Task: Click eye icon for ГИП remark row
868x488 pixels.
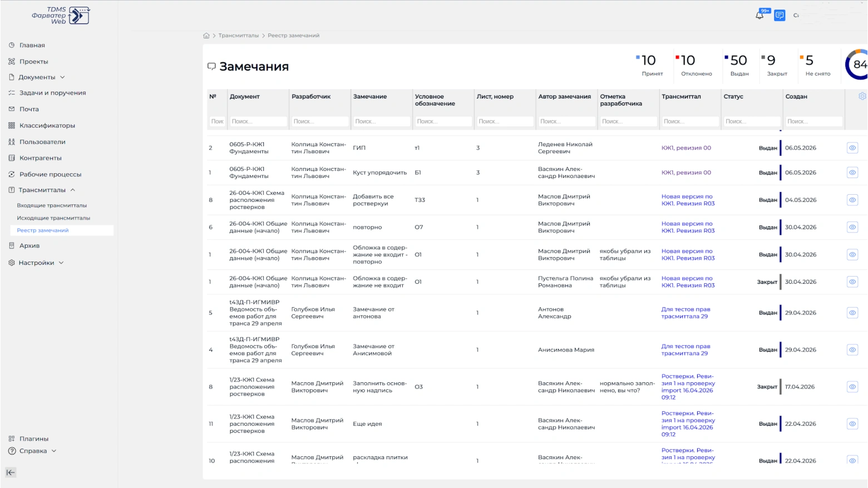Action: pos(852,148)
